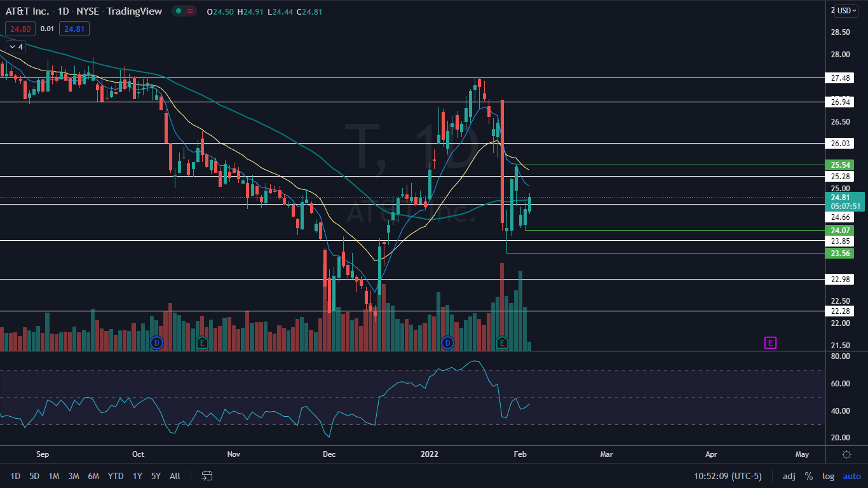
Task: Click the purple upcoming earnings E marker
Action: 770,343
